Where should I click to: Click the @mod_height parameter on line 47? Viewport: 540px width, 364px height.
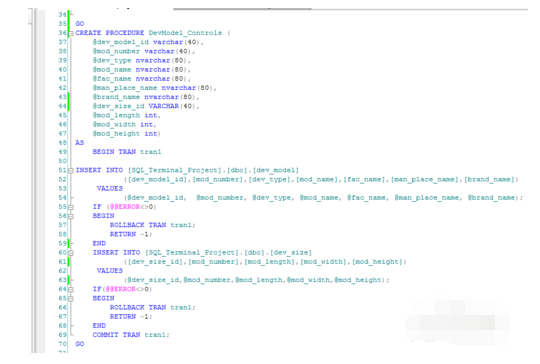pos(116,134)
